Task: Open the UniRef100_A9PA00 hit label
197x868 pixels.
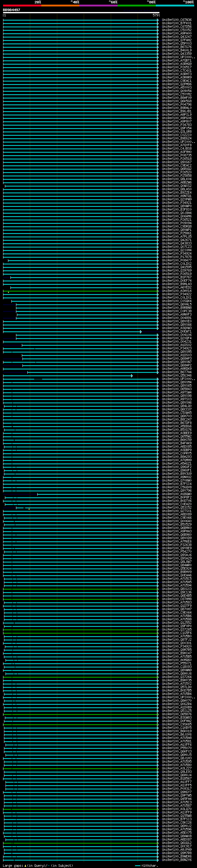Action: [177, 33]
